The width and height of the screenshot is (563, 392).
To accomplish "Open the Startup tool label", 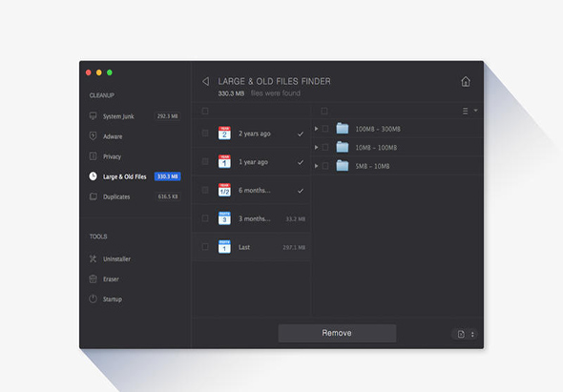I will pyautogui.click(x=113, y=299).
